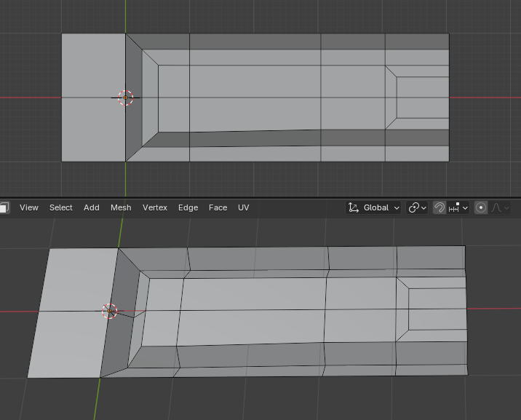Viewport: 521px width, 420px height.
Task: Open the UV menu
Action: point(244,207)
